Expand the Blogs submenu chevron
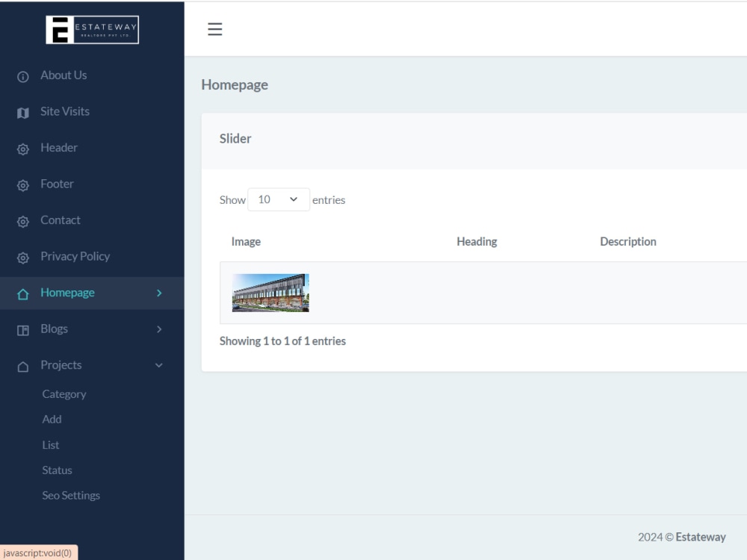 pos(159,329)
